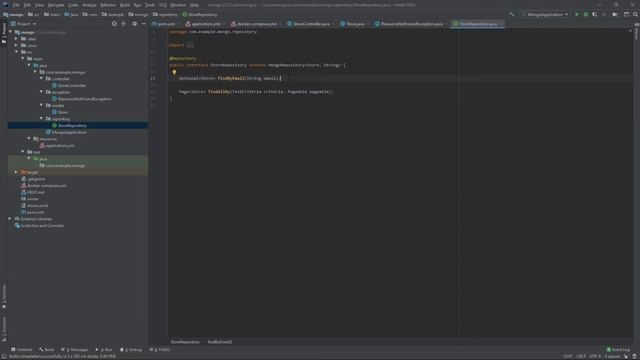The width and height of the screenshot is (640, 360).
Task: Click the Project Structure icon near search
Action: tap(627, 14)
